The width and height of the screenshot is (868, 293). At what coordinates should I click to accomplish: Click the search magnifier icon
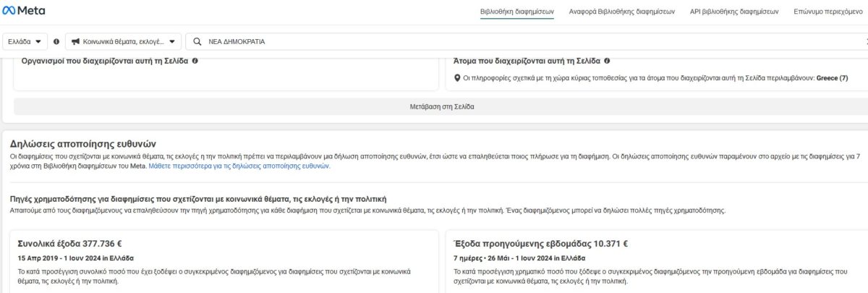tap(197, 41)
